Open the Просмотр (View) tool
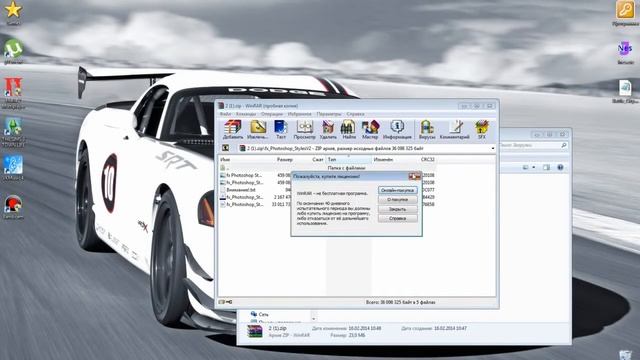The height and width of the screenshot is (360, 640). coord(304,129)
